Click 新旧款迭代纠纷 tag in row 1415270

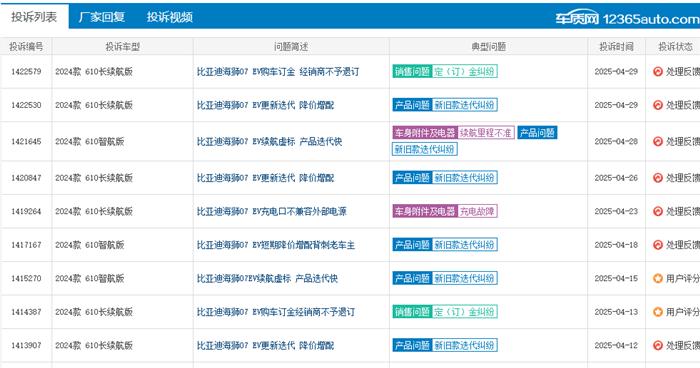pos(464,278)
